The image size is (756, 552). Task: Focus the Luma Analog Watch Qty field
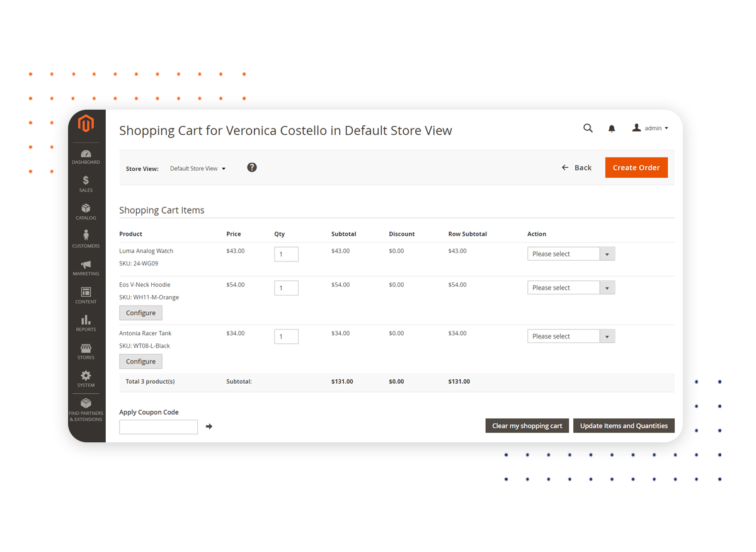[286, 254]
